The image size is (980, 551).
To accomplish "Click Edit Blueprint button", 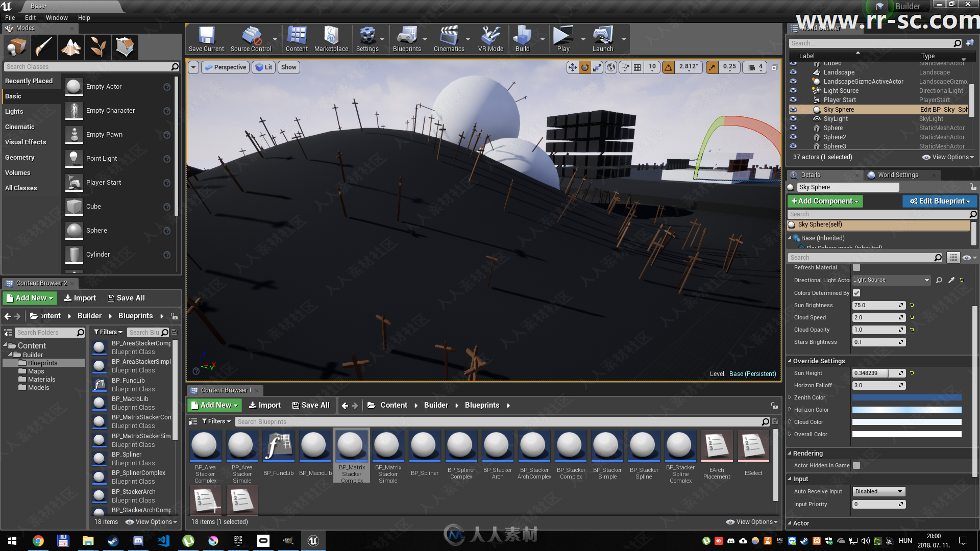I will tap(940, 201).
